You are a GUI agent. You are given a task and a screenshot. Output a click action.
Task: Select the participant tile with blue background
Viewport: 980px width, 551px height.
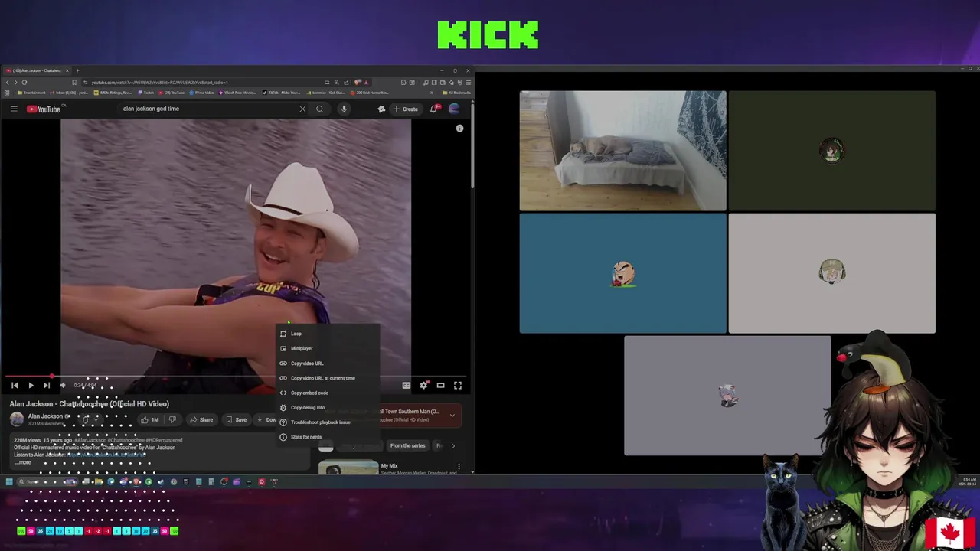coord(622,273)
